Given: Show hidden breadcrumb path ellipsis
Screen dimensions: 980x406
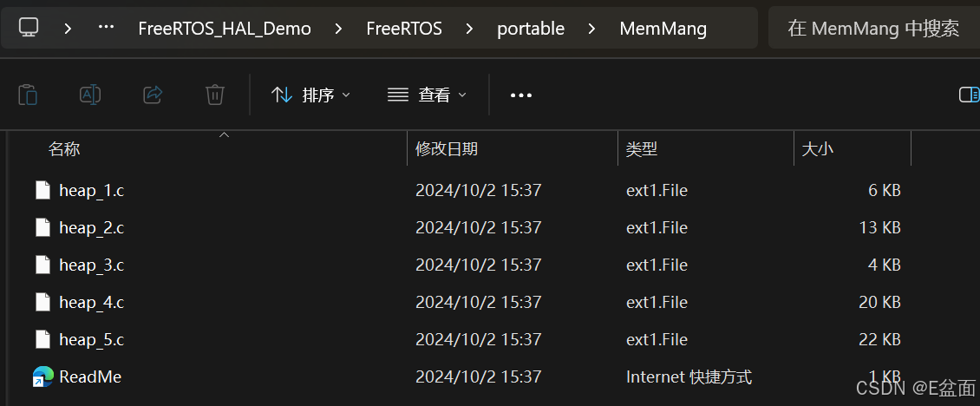Looking at the screenshot, I should point(107,28).
